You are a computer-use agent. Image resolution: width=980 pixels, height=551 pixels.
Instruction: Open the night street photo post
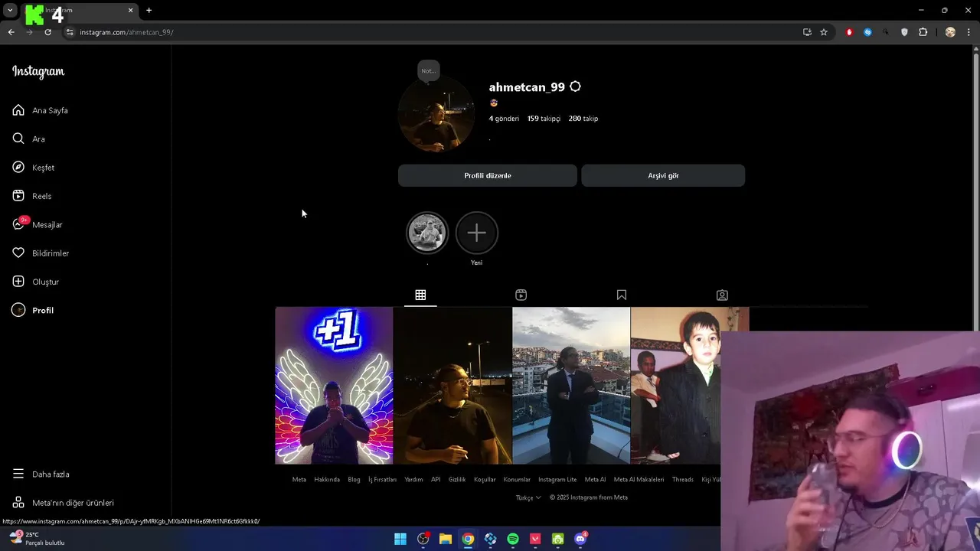click(x=452, y=386)
